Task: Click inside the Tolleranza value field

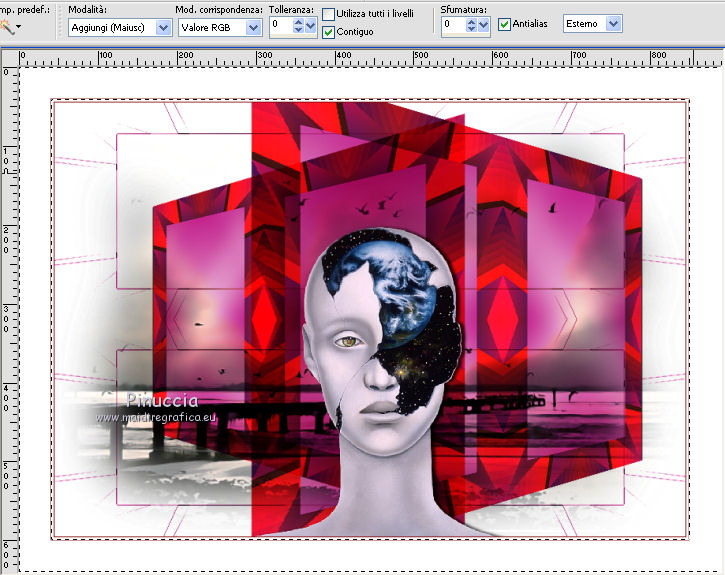Action: tap(281, 25)
